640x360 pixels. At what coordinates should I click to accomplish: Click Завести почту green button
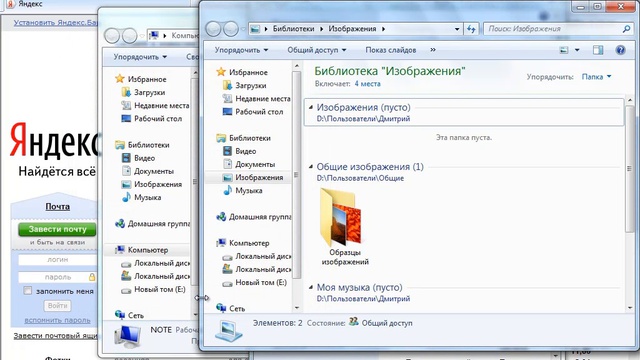57,229
